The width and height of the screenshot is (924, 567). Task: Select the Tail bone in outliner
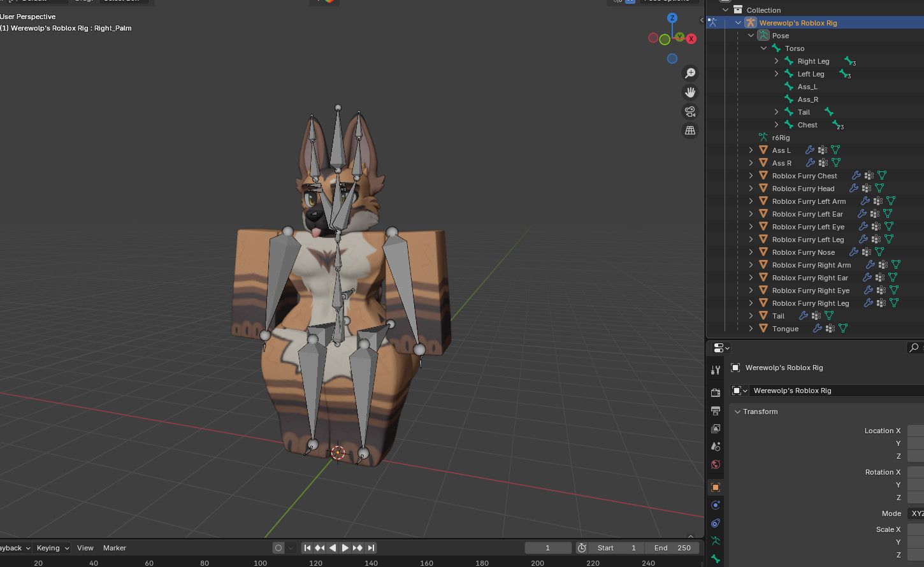pyautogui.click(x=804, y=112)
